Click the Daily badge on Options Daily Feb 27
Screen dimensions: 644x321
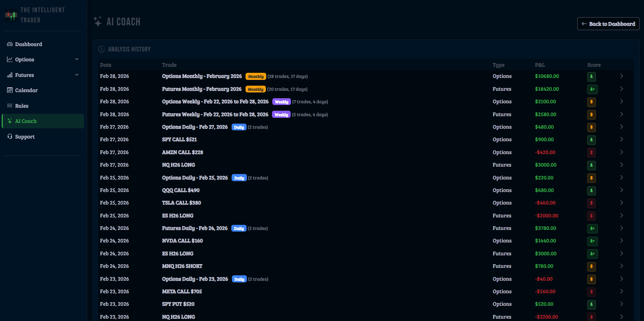pos(239,127)
